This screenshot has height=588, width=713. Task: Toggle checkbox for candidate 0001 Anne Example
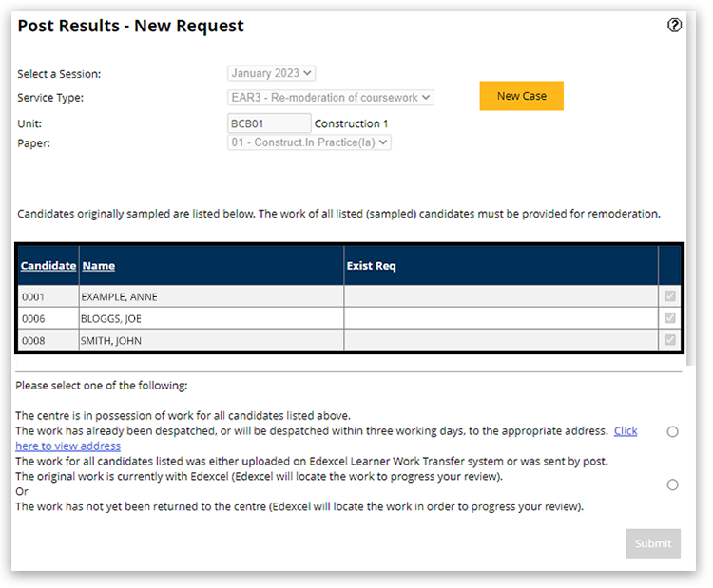coord(670,296)
